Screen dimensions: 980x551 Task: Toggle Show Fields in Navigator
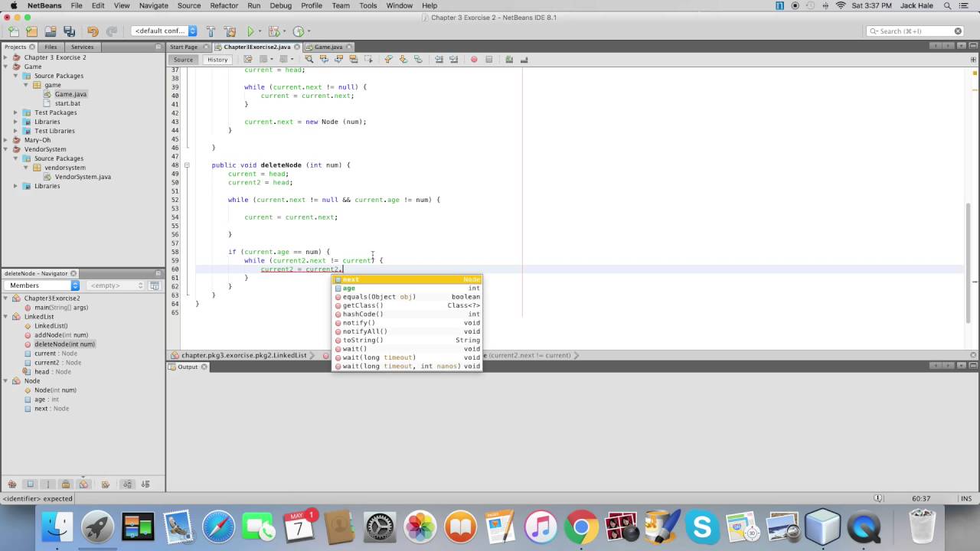pos(31,484)
